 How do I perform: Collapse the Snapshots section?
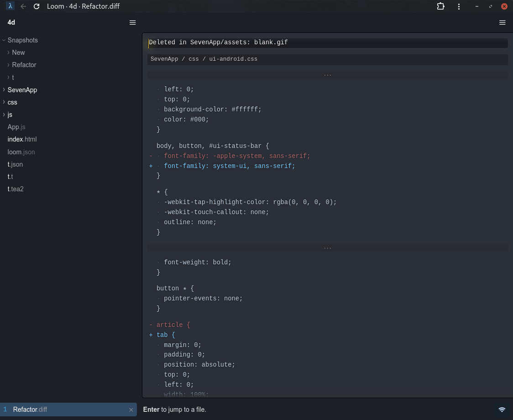(4, 40)
